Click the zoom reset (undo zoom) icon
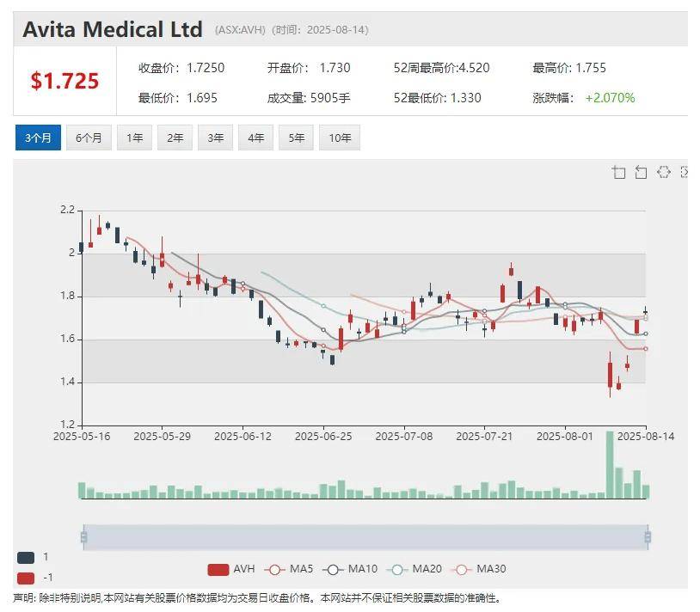This screenshot has width=700, height=612. tap(641, 173)
